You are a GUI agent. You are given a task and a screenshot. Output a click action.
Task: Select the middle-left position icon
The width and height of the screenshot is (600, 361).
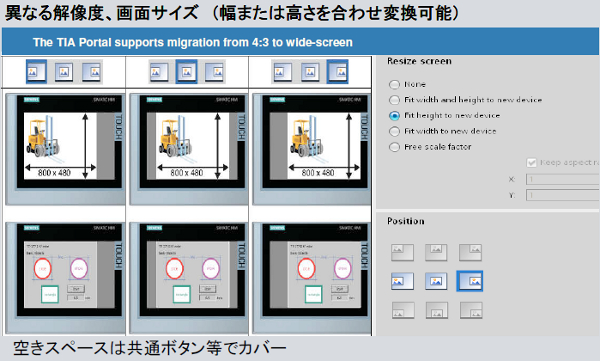pos(402,281)
